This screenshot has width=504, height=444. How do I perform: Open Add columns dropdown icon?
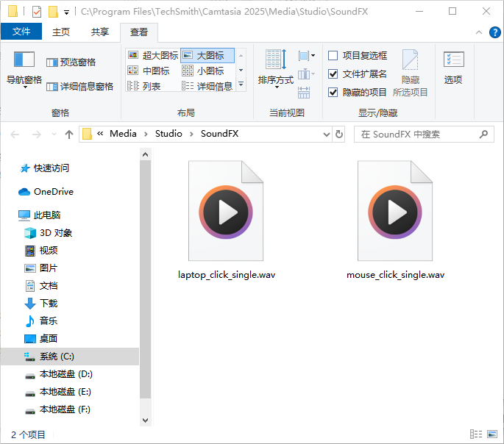coord(305,74)
